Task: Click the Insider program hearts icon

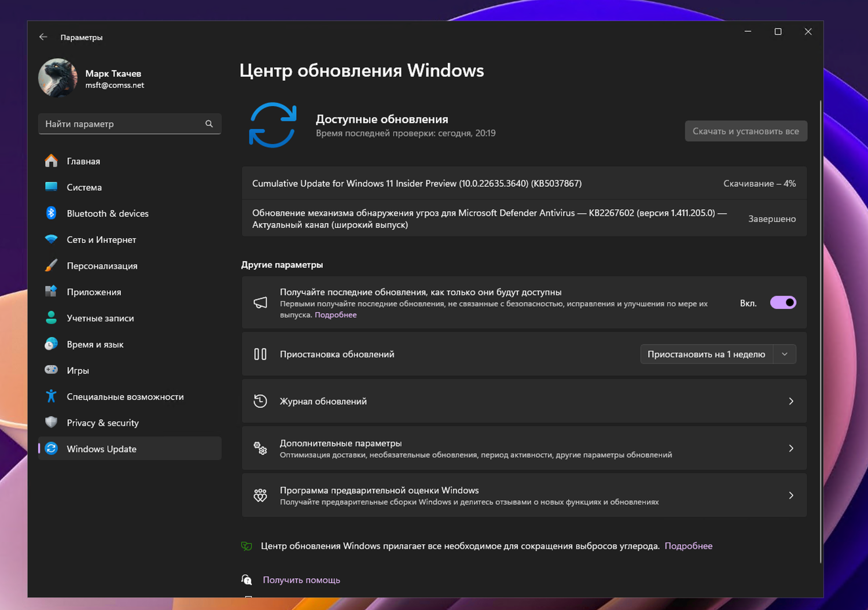Action: [x=260, y=496]
